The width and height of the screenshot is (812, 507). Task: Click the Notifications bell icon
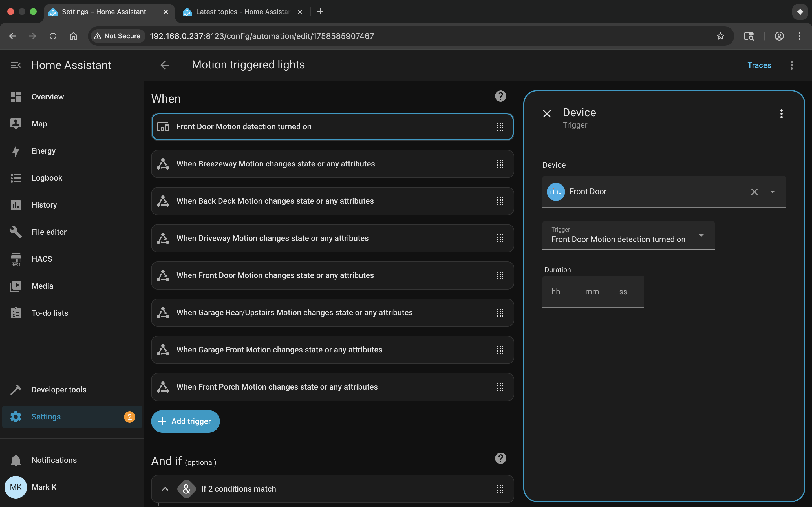[x=16, y=460]
